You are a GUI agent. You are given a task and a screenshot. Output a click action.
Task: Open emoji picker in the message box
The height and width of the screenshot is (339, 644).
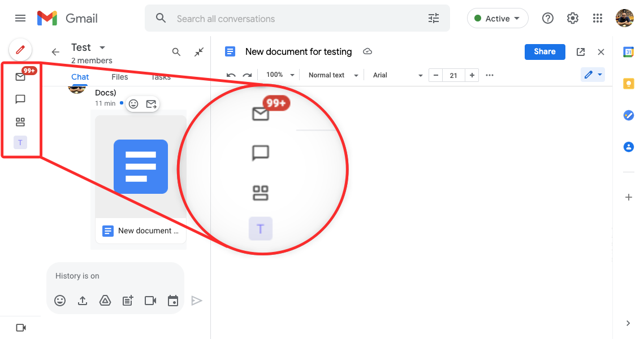(x=60, y=301)
